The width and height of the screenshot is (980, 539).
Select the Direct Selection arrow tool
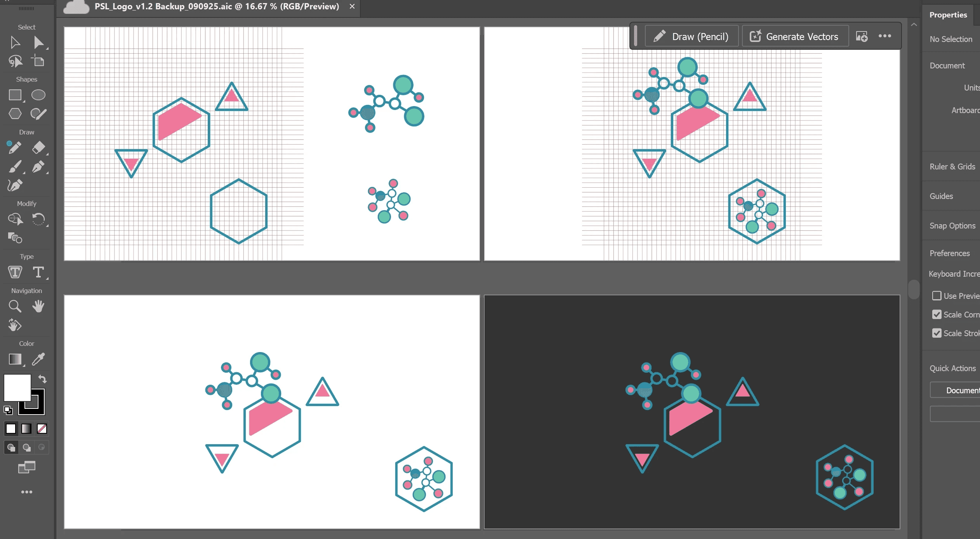38,42
